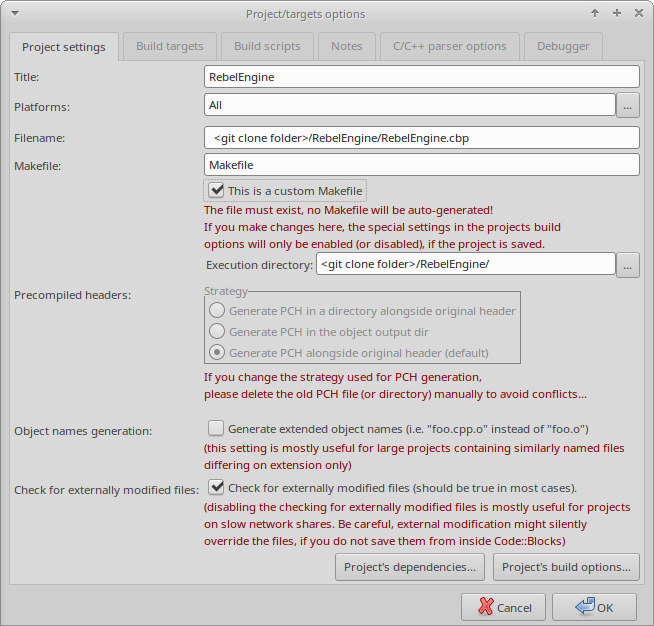Uncheck This is a custom Makefile
This screenshot has width=654, height=626.
(216, 190)
